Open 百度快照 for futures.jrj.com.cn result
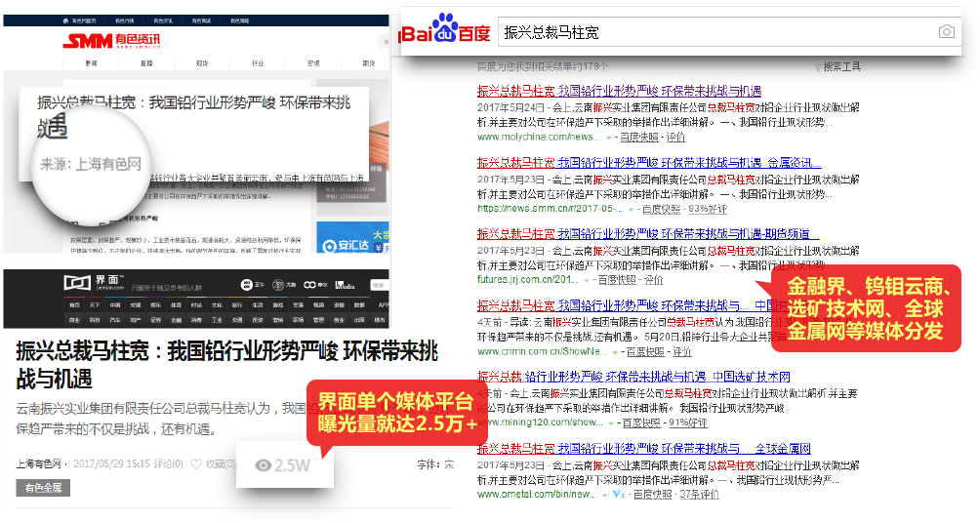 click(617, 281)
